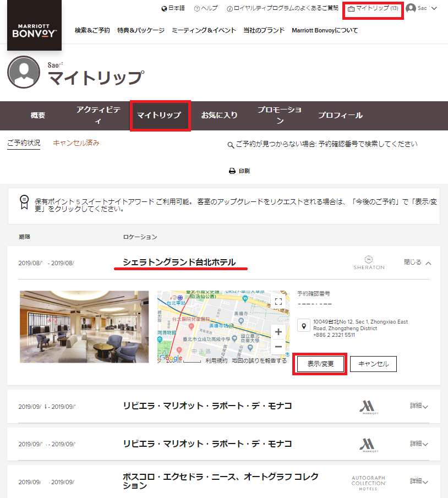Click the Sheraton brand logo
448x498 pixels.
369,262
